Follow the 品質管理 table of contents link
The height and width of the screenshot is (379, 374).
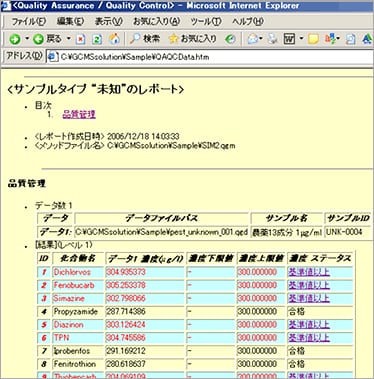click(79, 114)
